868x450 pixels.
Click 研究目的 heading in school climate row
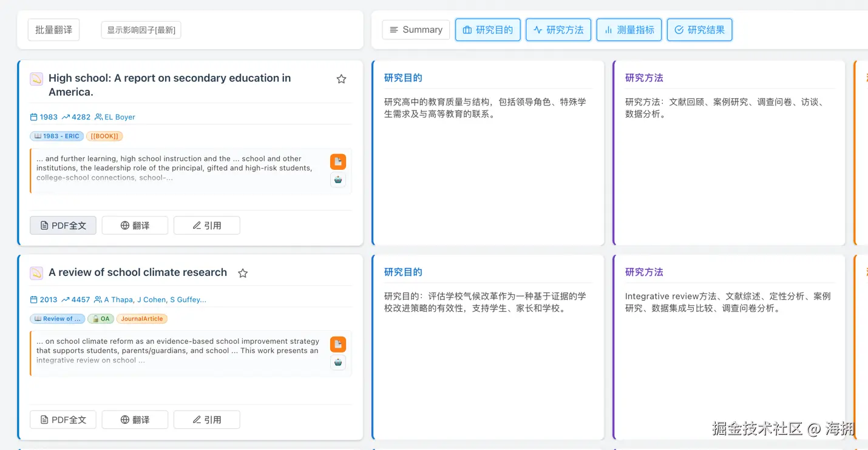pyautogui.click(x=403, y=272)
